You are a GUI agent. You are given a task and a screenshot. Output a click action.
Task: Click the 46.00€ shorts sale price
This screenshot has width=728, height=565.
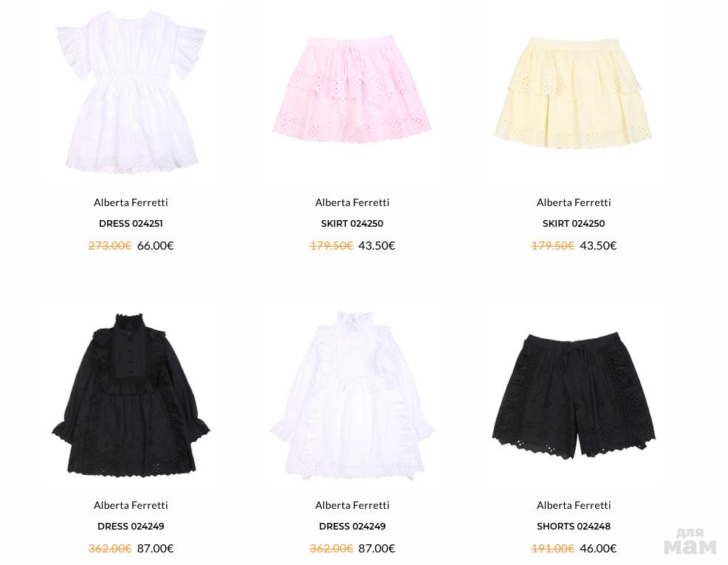(598, 548)
